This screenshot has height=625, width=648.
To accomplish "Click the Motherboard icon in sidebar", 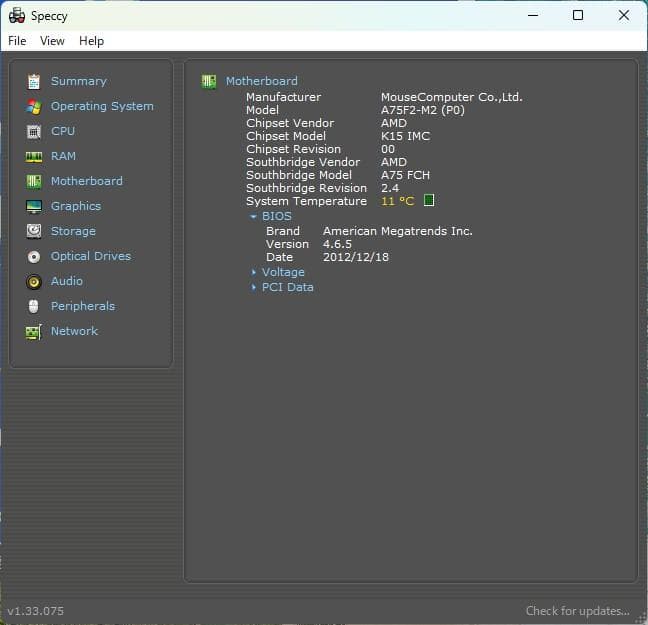I will pos(34,181).
